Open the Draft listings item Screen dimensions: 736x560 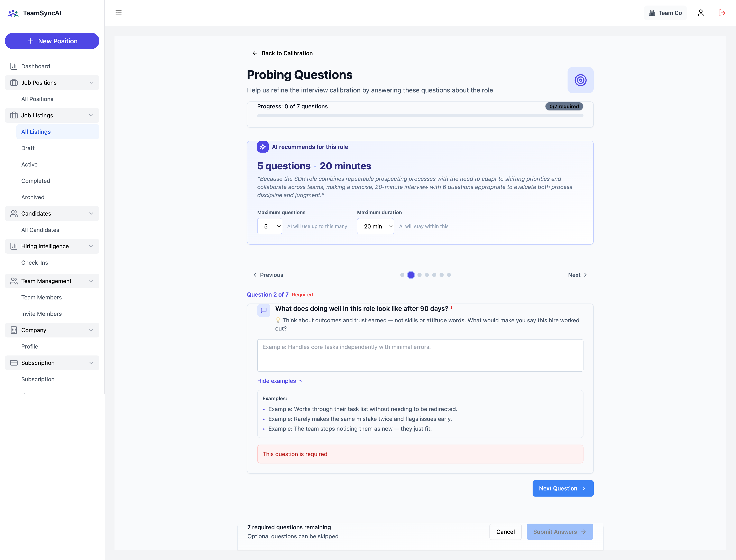pyautogui.click(x=28, y=148)
